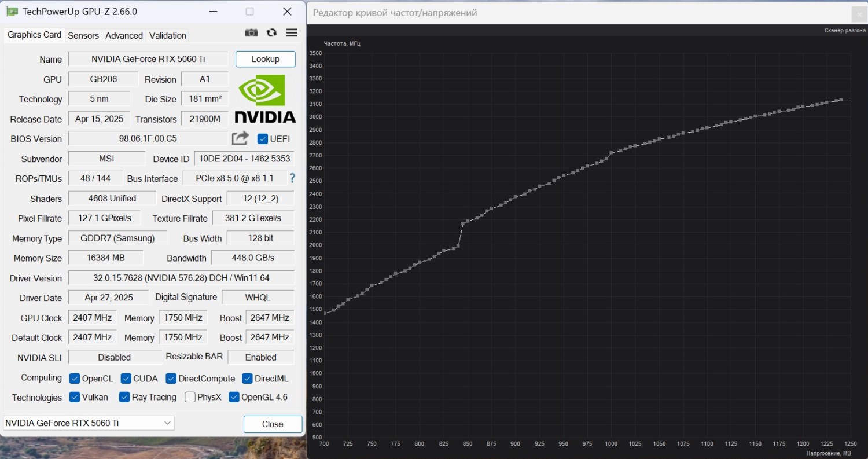Take a GPU-Z screenshot with the camera icon
The height and width of the screenshot is (459, 868).
(x=251, y=33)
